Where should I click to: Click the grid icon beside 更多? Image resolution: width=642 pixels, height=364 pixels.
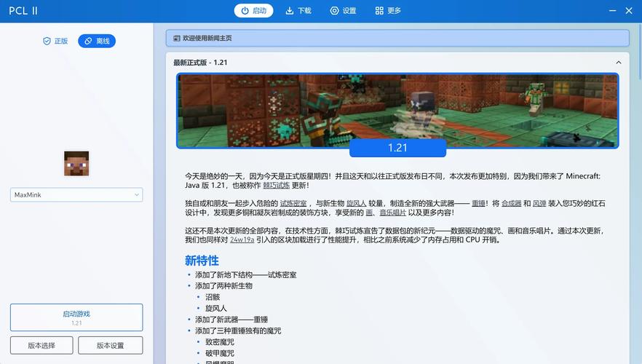pyautogui.click(x=379, y=11)
